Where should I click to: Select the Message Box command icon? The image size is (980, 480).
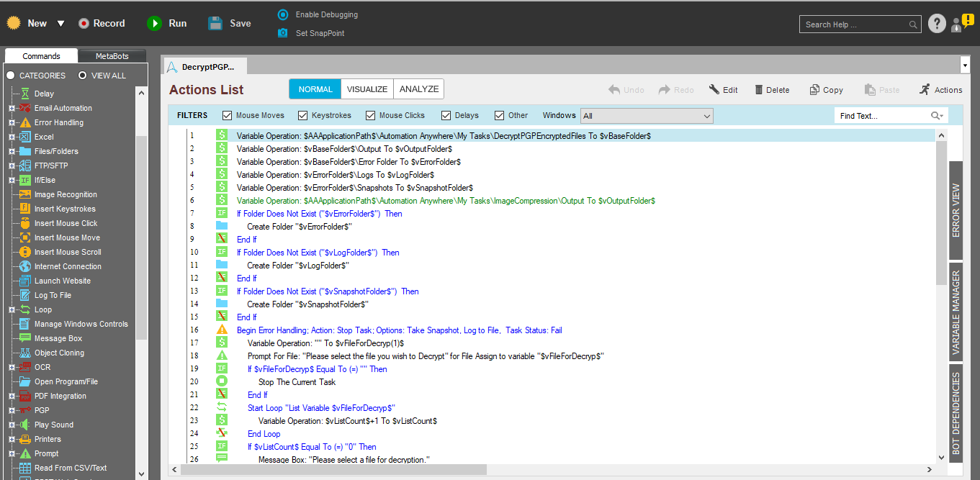(25, 338)
